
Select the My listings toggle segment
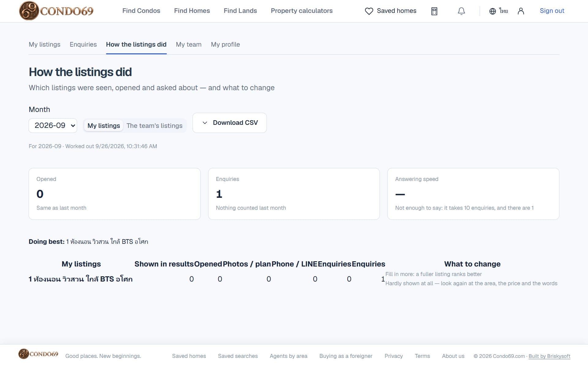(x=104, y=126)
